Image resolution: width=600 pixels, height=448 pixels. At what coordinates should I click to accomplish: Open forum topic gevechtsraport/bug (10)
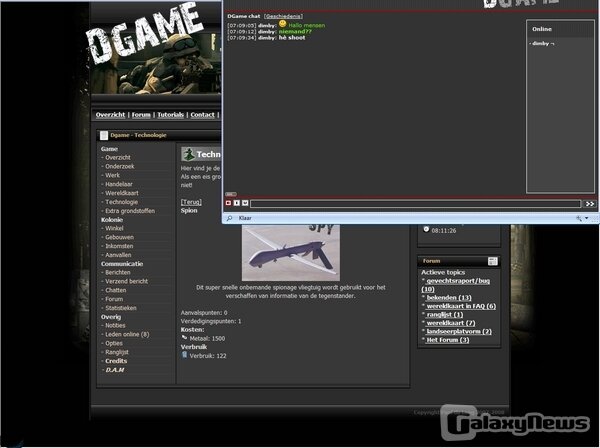[456, 285]
